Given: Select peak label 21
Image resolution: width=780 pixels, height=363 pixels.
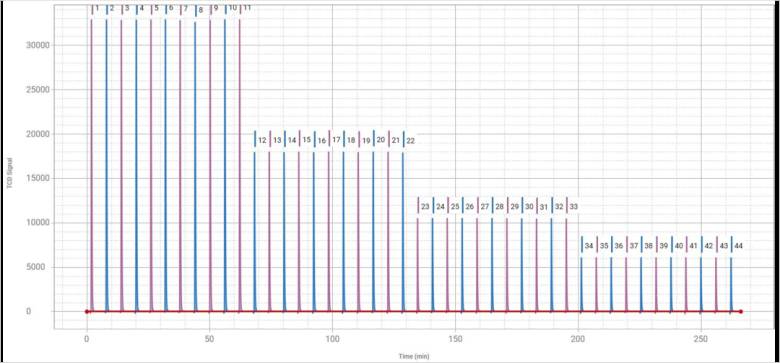Looking at the screenshot, I should click(395, 140).
